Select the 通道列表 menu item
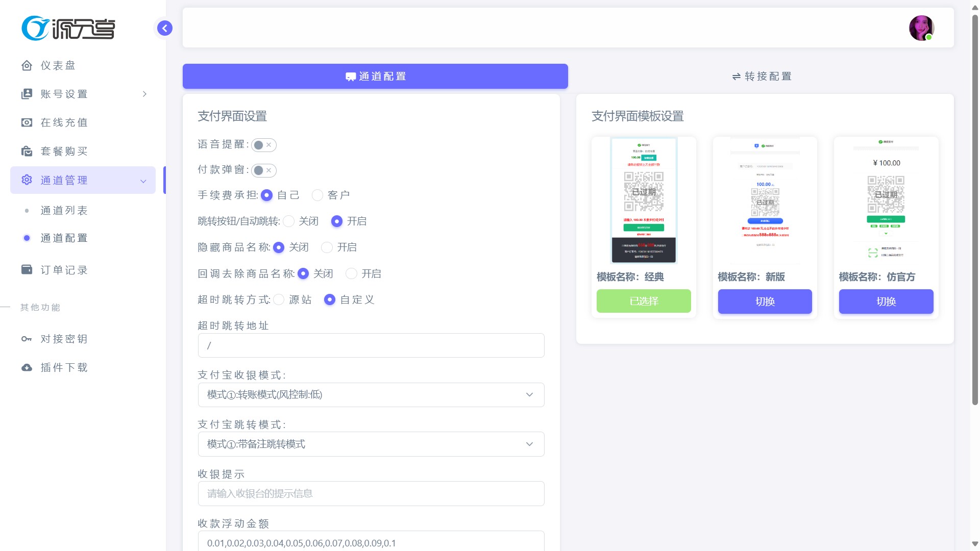 pos(64,210)
